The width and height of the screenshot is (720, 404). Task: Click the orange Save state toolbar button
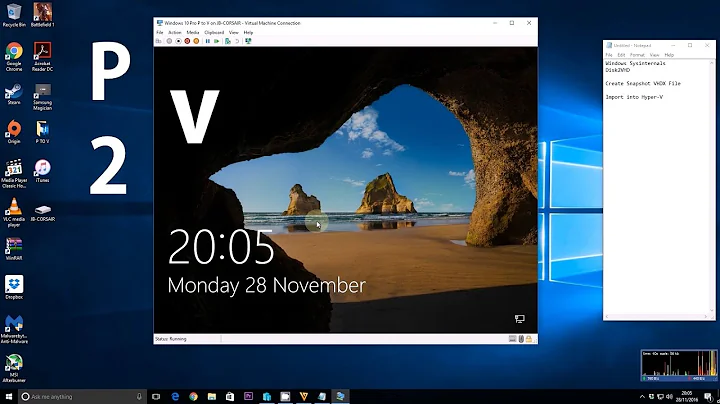click(x=195, y=41)
